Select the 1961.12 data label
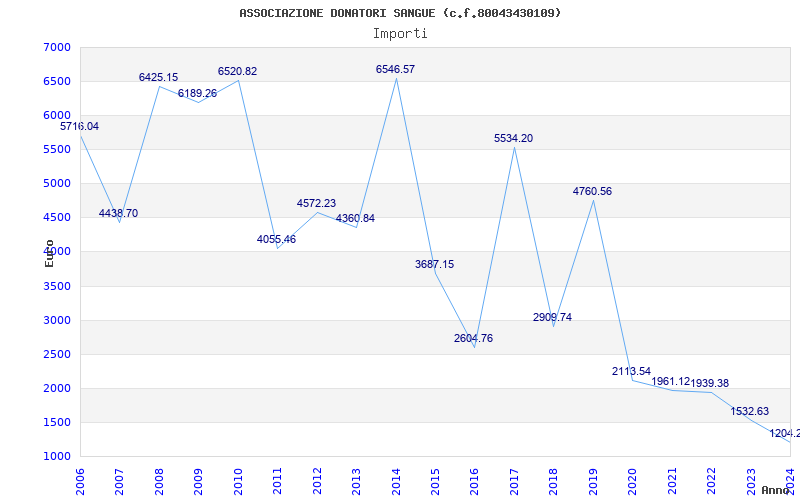This screenshot has height=500, width=800. point(670,382)
